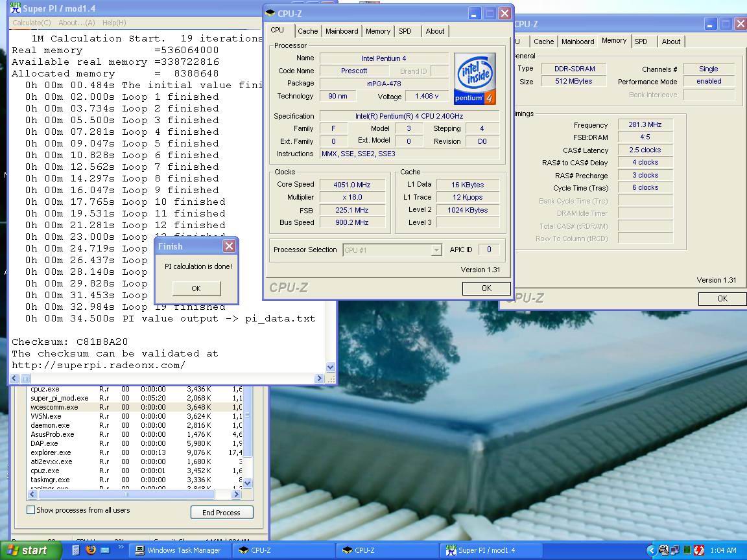Image resolution: width=747 pixels, height=560 pixels.
Task: Select Super PI / mod1.4 taskbar button
Action: click(x=491, y=550)
